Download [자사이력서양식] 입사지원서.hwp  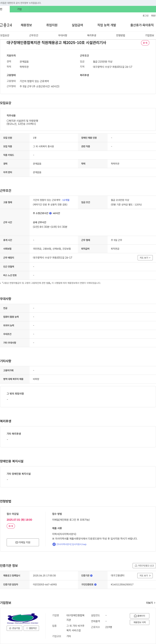(x=71, y=544)
